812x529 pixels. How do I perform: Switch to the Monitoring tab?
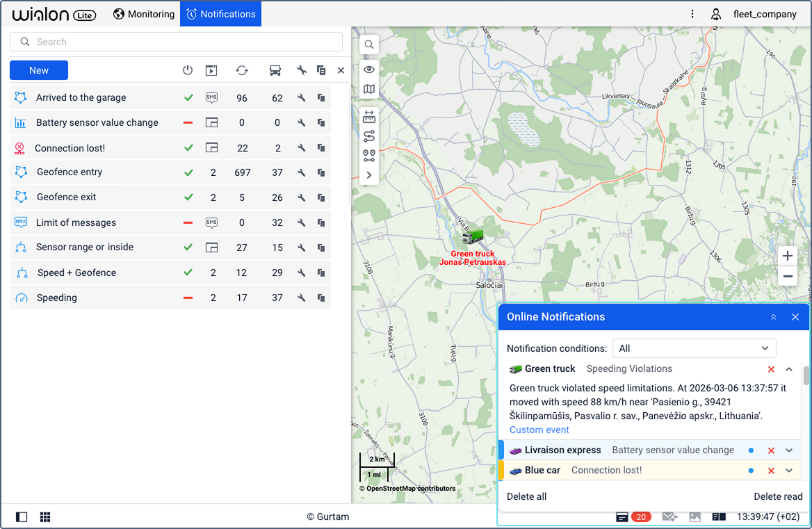tap(144, 14)
